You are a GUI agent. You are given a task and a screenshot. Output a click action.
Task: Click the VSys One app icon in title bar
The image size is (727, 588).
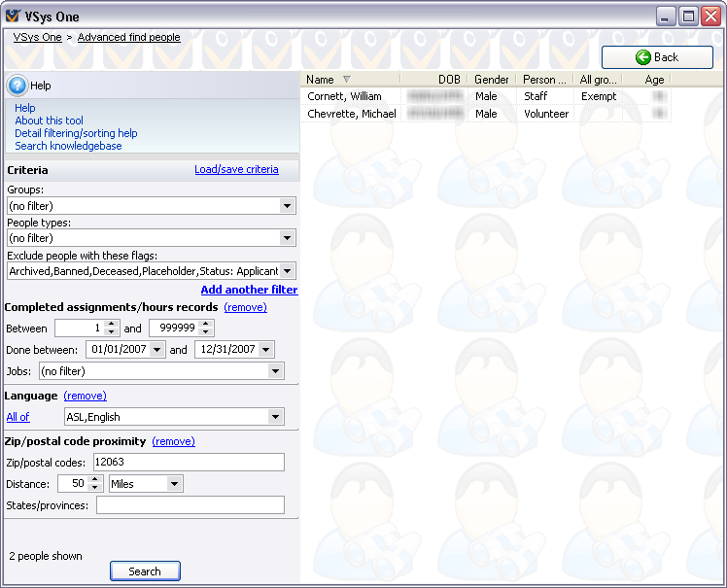[13, 16]
